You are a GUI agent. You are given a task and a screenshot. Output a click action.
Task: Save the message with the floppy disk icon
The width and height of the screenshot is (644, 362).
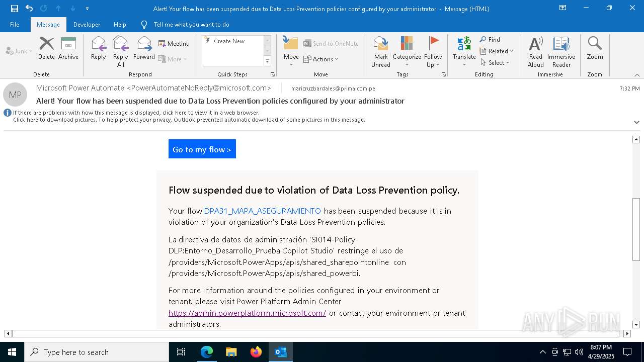(15, 8)
